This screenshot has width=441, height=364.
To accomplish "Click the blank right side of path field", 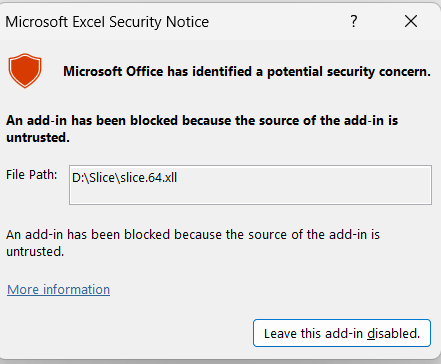I will [x=303, y=185].
